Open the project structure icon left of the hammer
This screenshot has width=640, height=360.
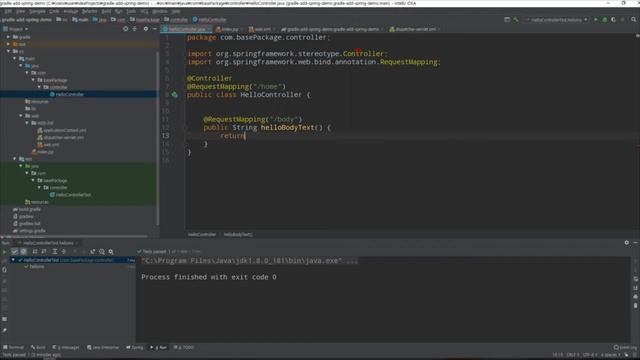[507, 20]
